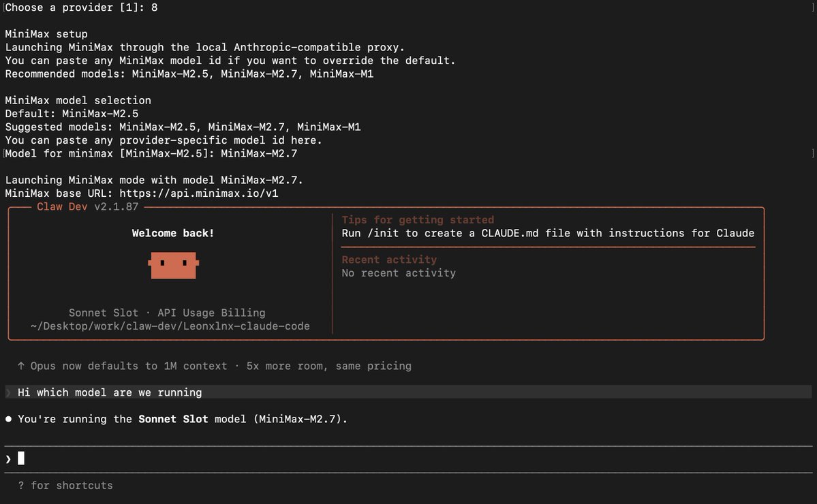
Task: Click the 'Model for minimax [MiniMax-M2.5]' prompt line
Action: (x=151, y=154)
